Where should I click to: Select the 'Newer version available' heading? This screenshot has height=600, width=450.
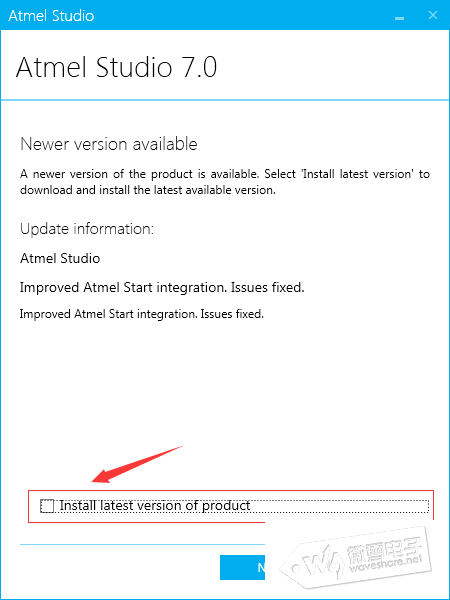109,144
